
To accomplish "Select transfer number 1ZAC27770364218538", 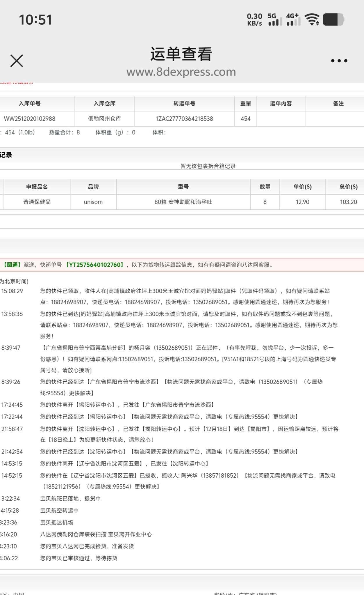I will [184, 119].
